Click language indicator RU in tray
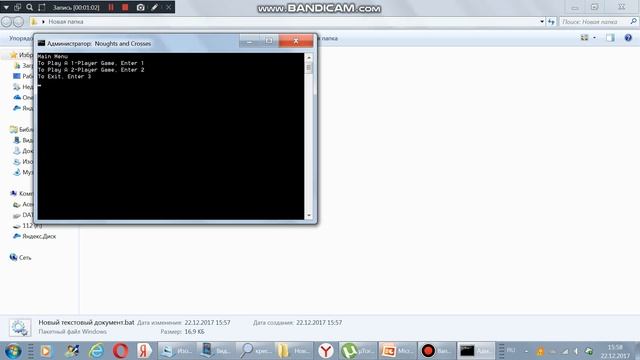640x360 pixels. click(x=511, y=350)
